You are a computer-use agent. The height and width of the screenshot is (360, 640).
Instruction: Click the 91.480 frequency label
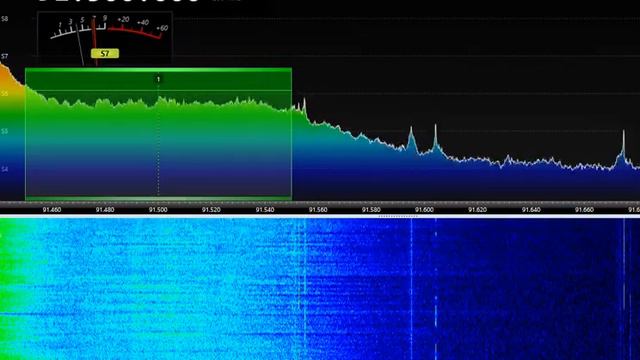pos(105,210)
